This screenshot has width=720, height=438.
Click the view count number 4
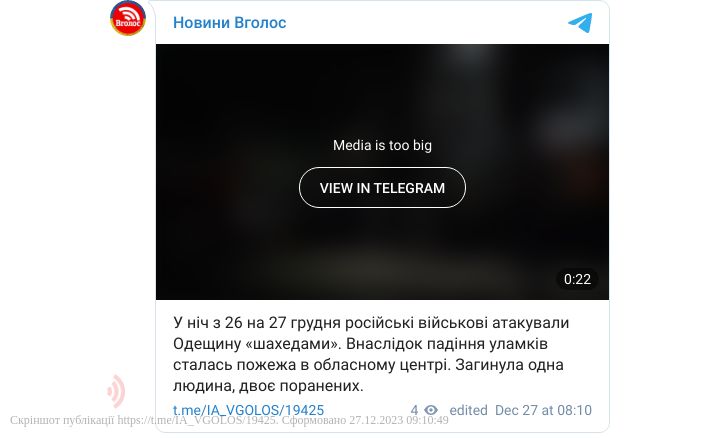tap(414, 410)
